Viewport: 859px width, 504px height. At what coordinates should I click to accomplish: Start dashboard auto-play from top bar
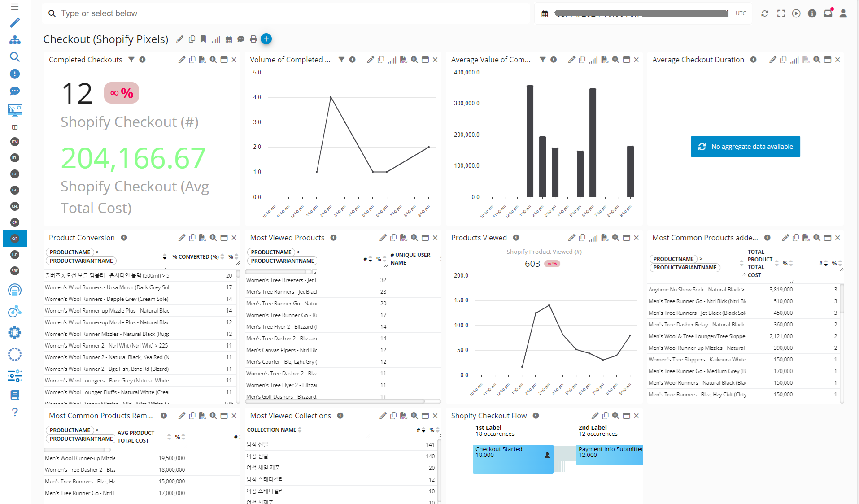796,13
